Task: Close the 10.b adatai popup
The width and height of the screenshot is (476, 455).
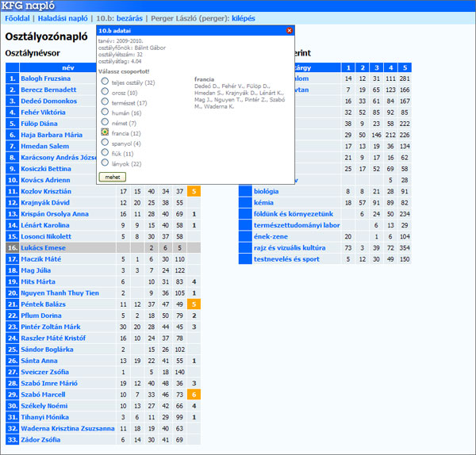Action: (x=289, y=30)
